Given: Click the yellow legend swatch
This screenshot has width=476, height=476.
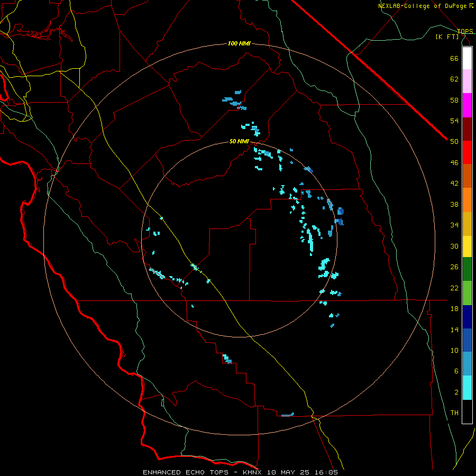Looking at the screenshot, I should pyautogui.click(x=467, y=246).
